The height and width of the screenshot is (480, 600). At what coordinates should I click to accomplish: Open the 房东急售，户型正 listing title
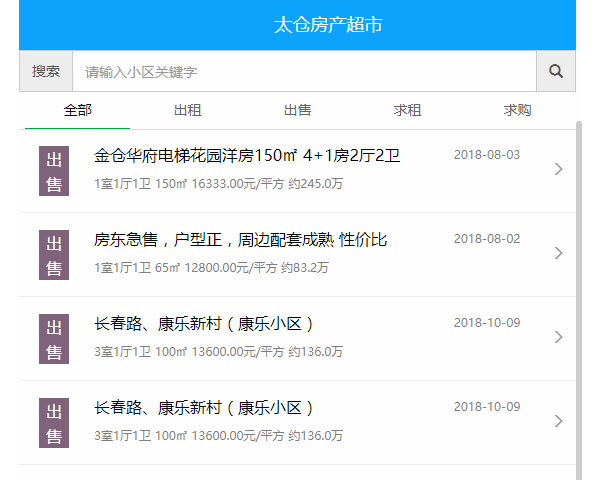click(240, 240)
